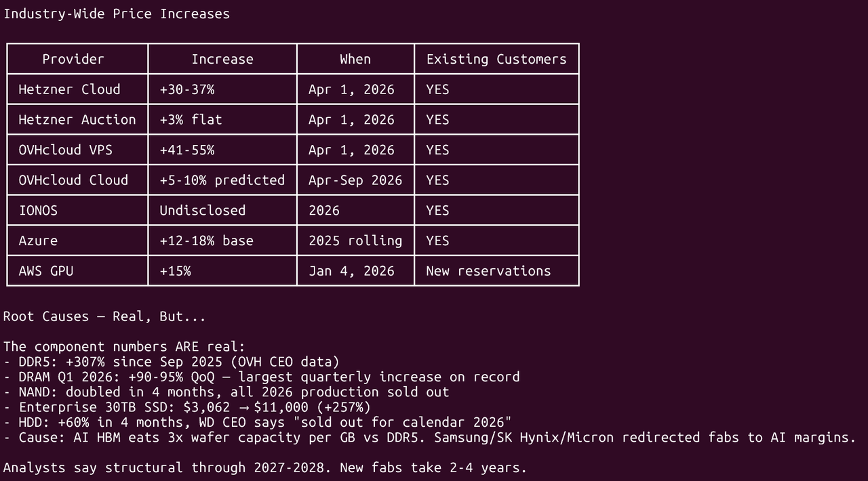The height and width of the screenshot is (481, 868).
Task: Click the Industry-Wide Price Increases heading
Action: click(117, 14)
